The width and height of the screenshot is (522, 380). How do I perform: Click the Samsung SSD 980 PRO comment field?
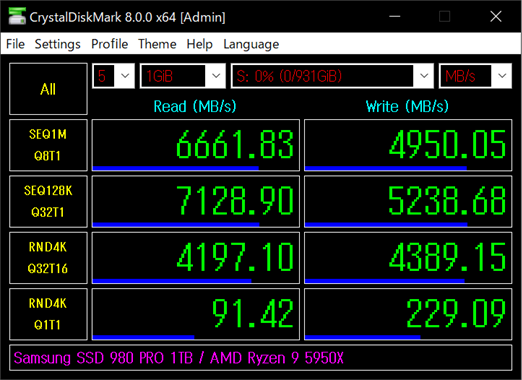pos(261,358)
